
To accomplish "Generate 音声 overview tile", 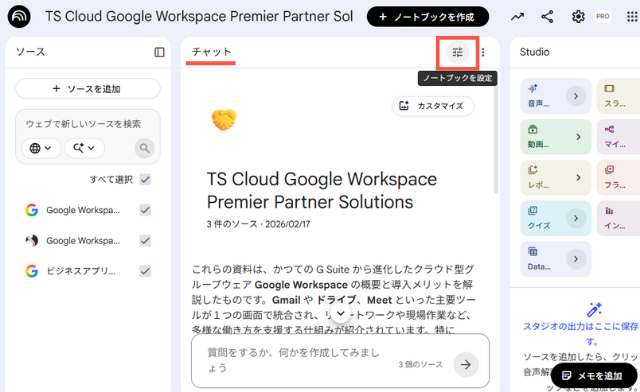I will [x=555, y=96].
